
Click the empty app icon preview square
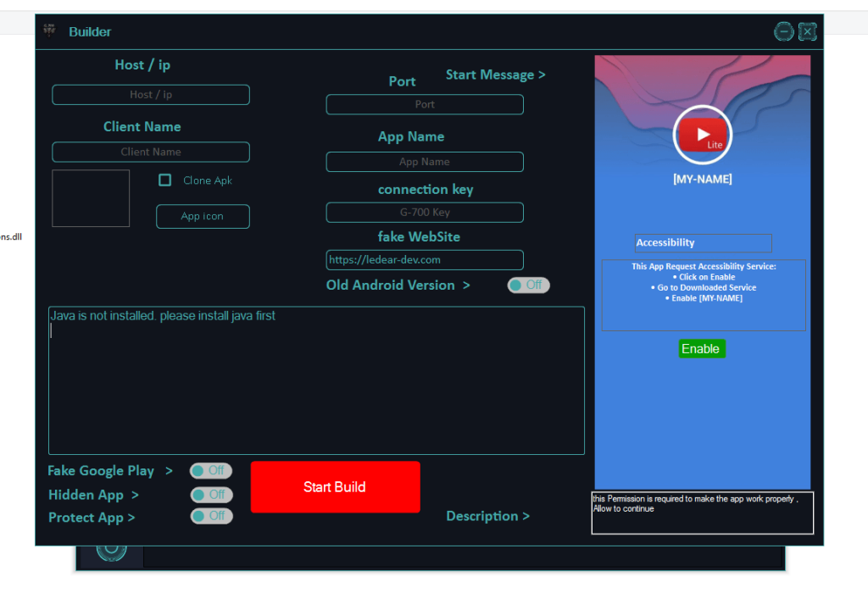[x=90, y=197]
